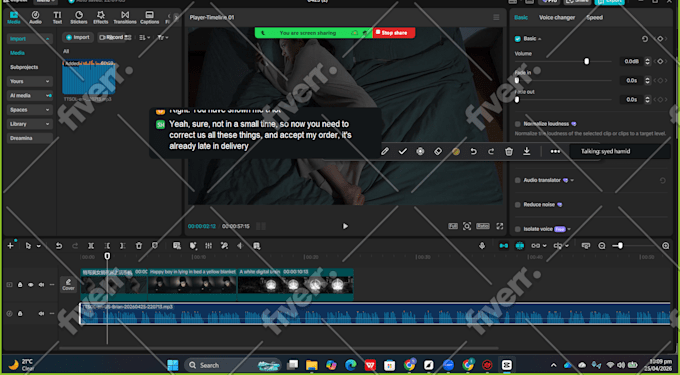This screenshot has width=680, height=375.
Task: Expand the AI media section
Action: [x=47, y=95]
